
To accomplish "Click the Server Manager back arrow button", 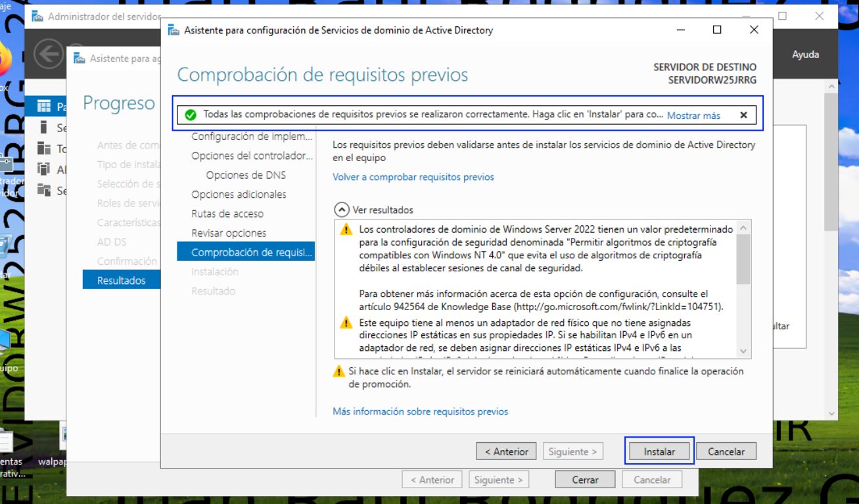I will pos(48,54).
